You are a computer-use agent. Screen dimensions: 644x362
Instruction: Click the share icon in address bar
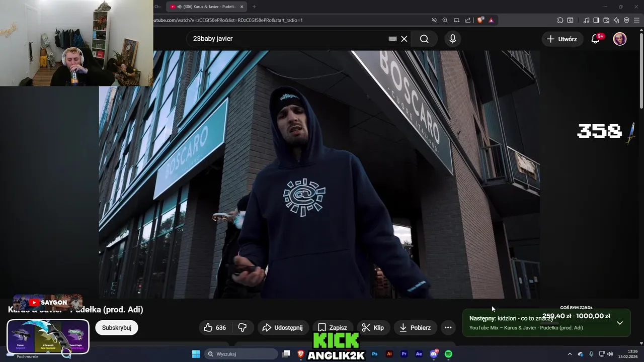(468, 20)
